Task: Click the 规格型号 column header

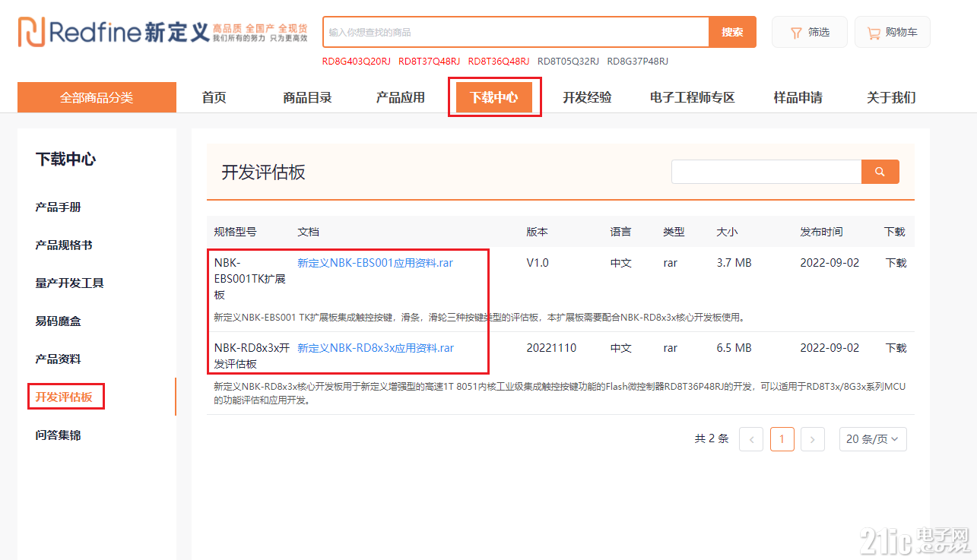Action: (235, 232)
